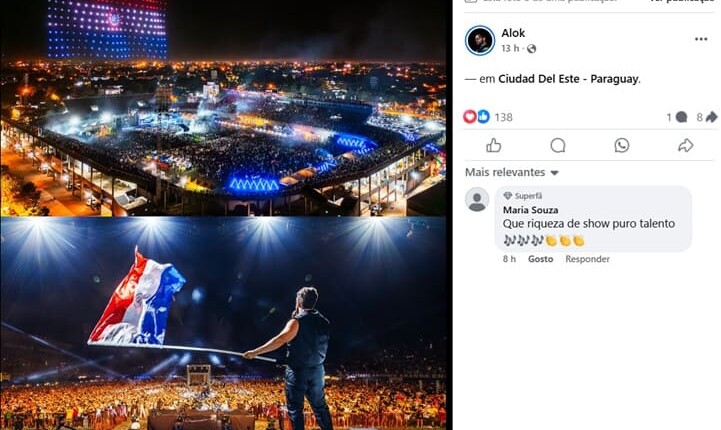
Task: Open Alok's profile picture
Action: tap(480, 40)
